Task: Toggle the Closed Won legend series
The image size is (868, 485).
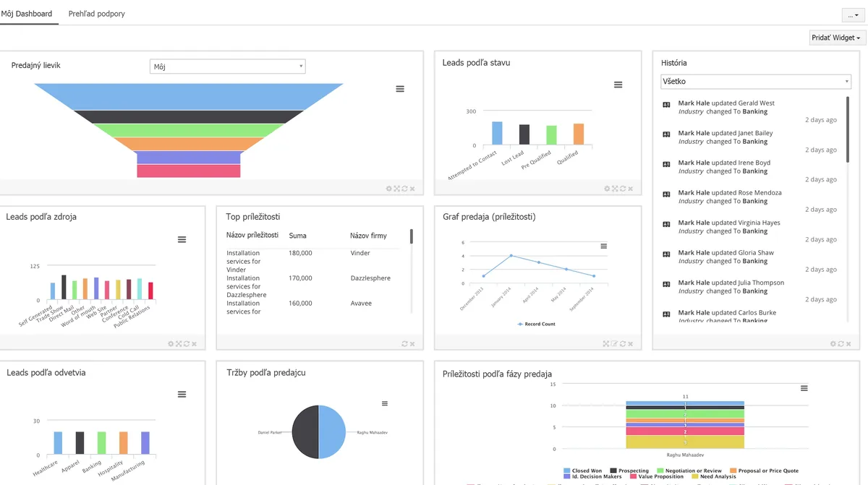Action: tap(582, 471)
